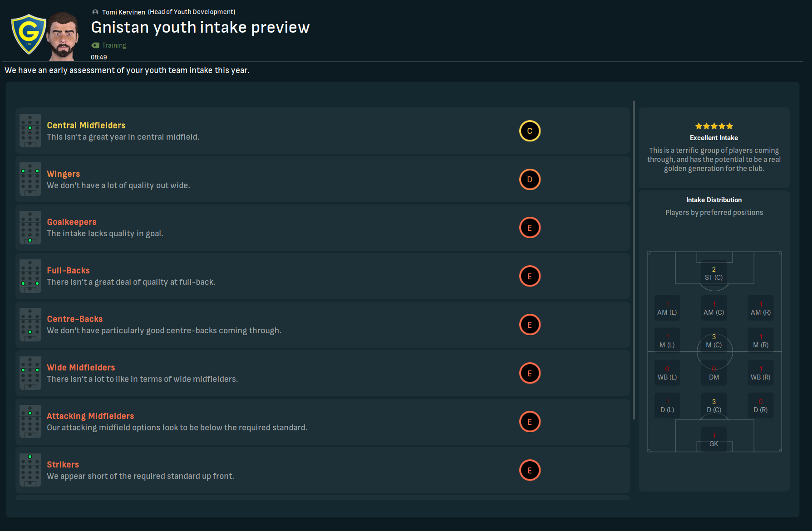The width and height of the screenshot is (812, 531).
Task: Click the 'Players by preferred positions' subtitle
Action: point(714,213)
